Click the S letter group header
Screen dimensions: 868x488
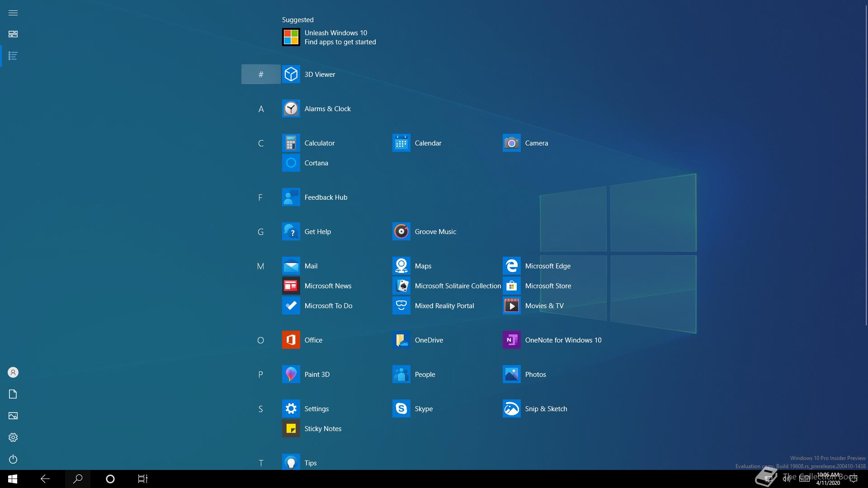261,408
